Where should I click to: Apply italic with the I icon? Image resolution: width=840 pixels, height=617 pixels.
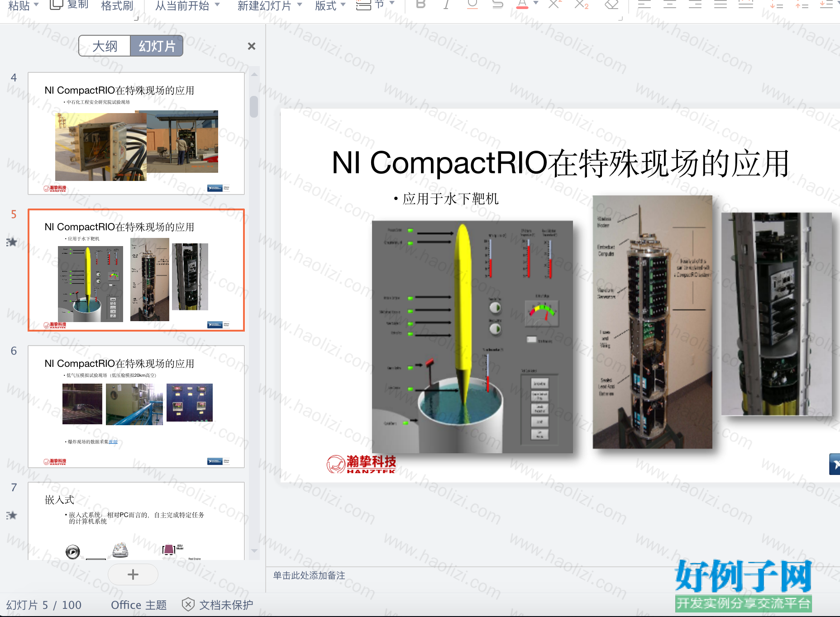(446, 5)
